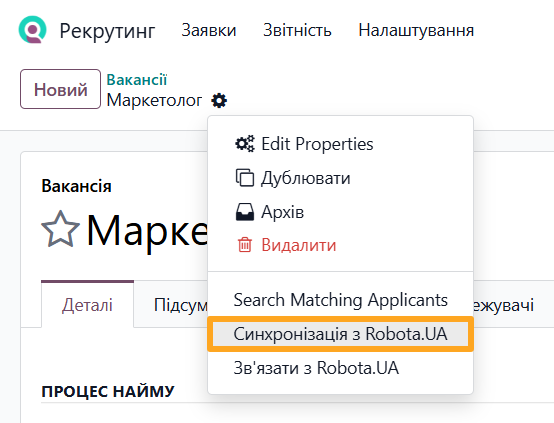The width and height of the screenshot is (554, 423).
Task: Open the gear actions menu next to Маркетолог
Action: [x=219, y=101]
